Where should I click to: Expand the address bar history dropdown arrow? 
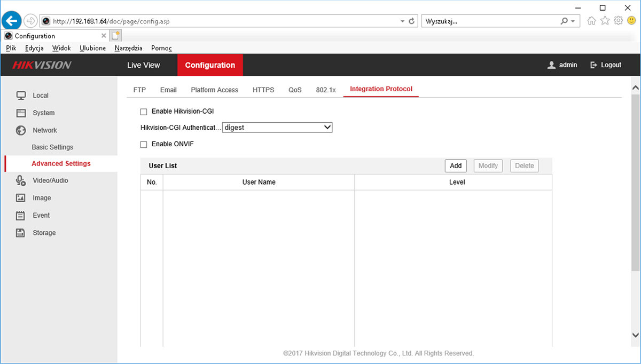[402, 21]
